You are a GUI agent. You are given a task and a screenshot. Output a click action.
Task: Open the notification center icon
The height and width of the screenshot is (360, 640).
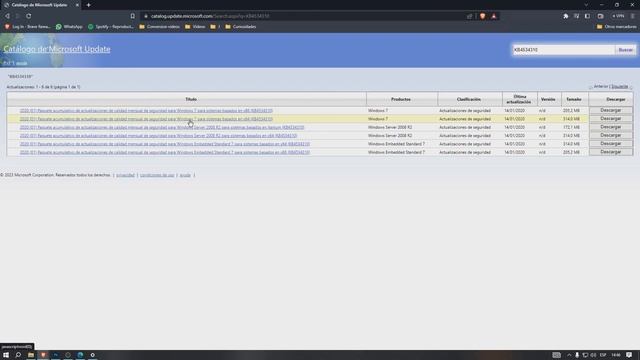[629, 355]
